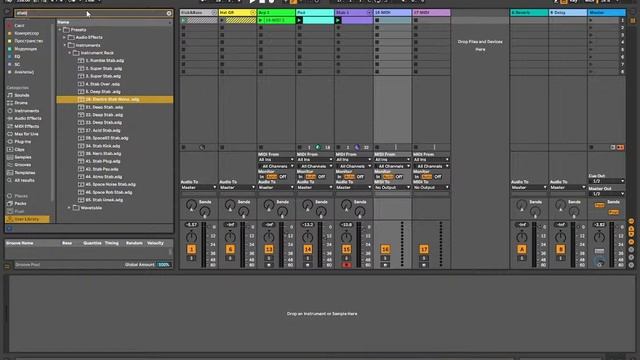Clear the browser search field

pos(169,13)
